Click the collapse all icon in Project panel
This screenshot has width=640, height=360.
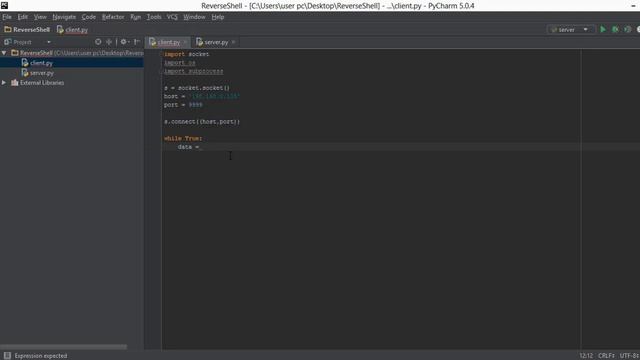(x=109, y=42)
